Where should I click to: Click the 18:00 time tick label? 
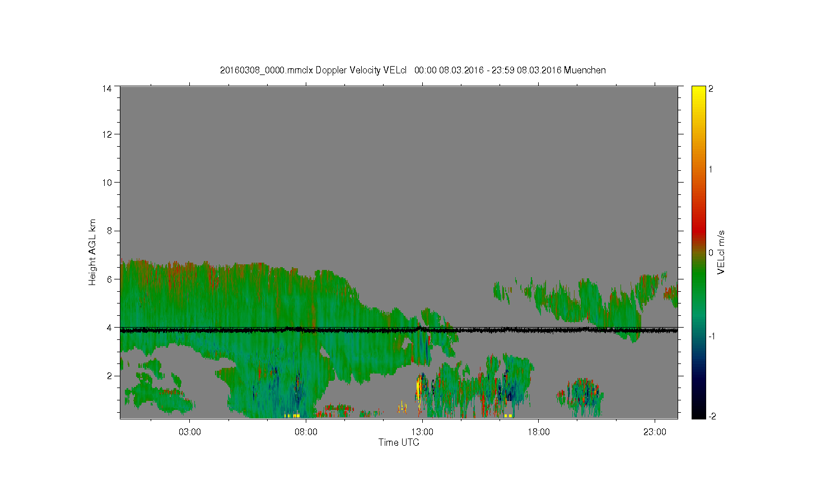click(538, 432)
